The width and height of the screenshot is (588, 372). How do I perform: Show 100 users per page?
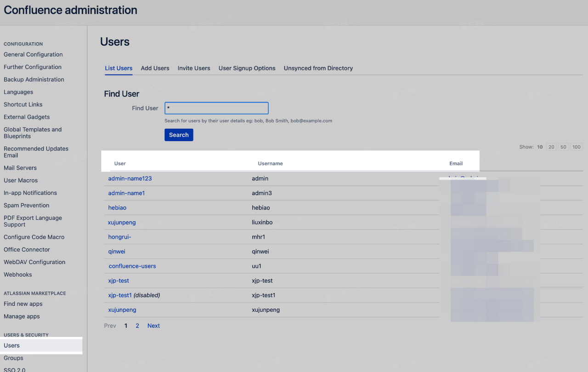pos(576,147)
